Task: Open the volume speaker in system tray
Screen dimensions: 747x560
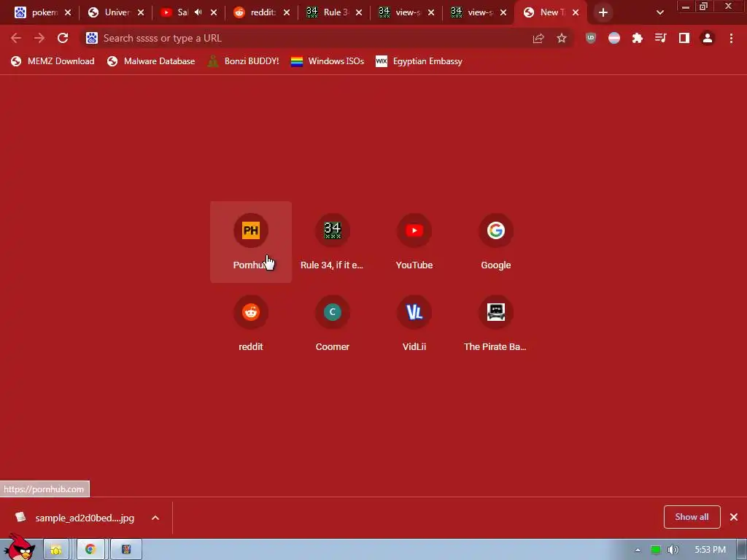Action: tap(673, 550)
